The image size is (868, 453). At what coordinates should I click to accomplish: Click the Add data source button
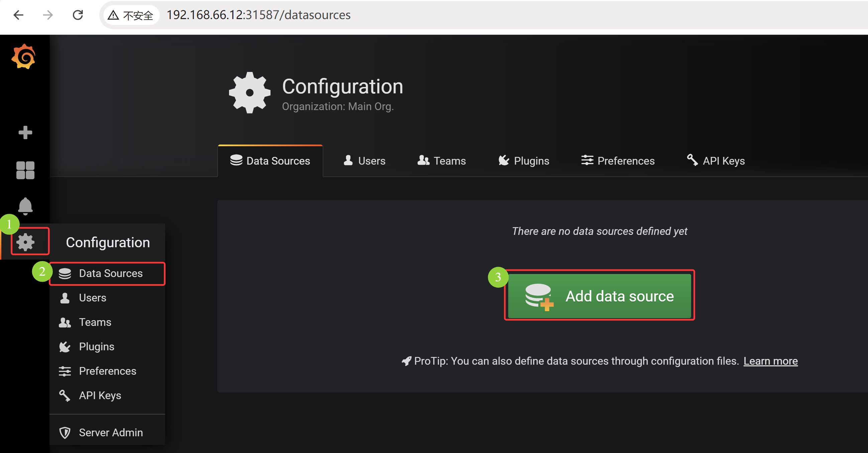599,296
